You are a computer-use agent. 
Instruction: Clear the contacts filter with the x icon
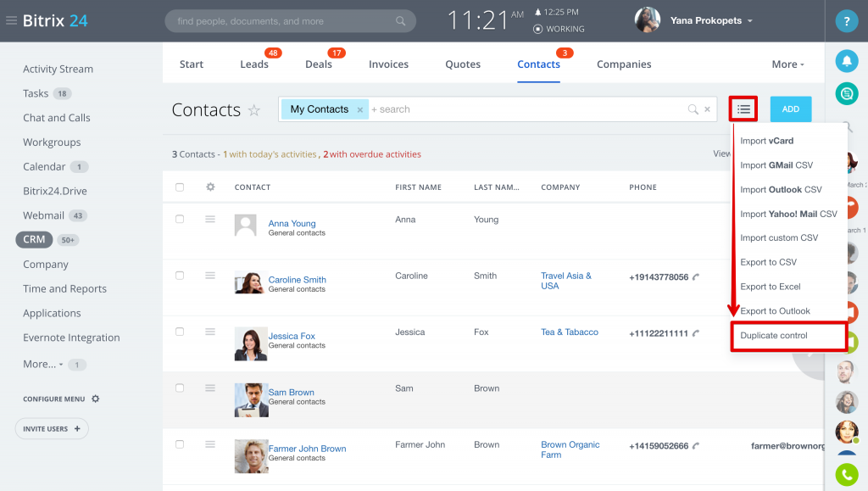coord(707,109)
